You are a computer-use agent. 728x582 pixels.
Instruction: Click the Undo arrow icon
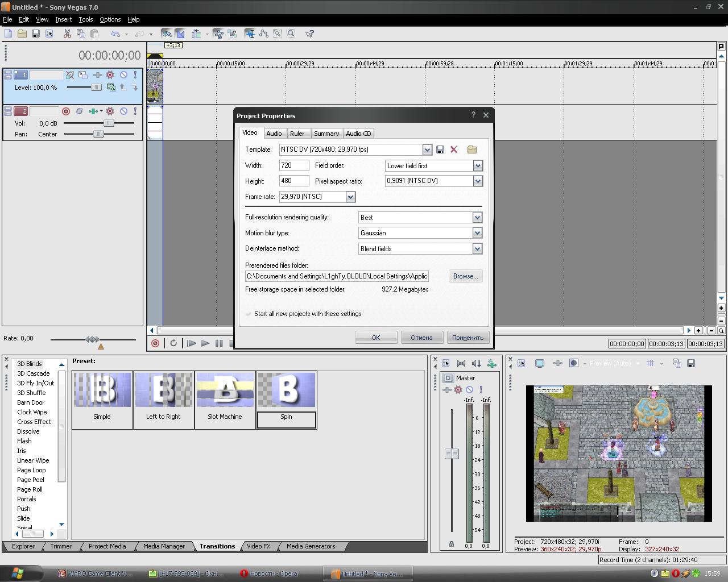click(x=115, y=34)
